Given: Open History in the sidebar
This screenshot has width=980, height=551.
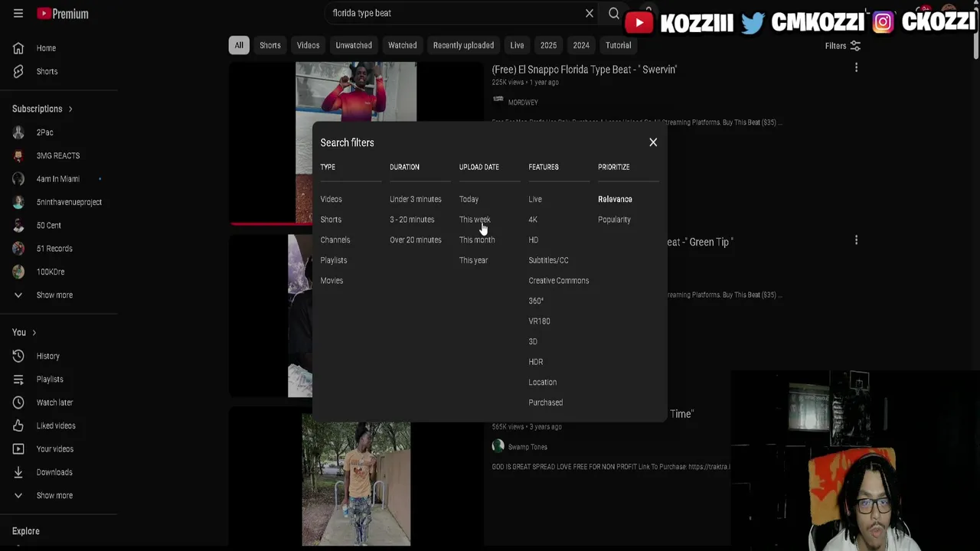Looking at the screenshot, I should pos(47,356).
